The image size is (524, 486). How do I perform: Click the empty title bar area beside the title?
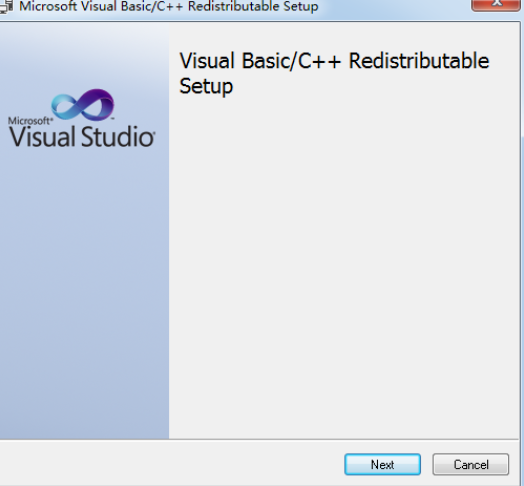(x=394, y=7)
